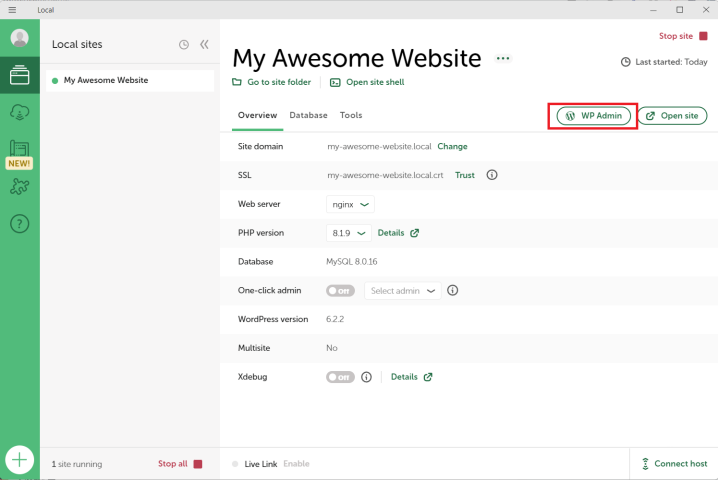Click Trust for the SSL certificate

click(465, 175)
